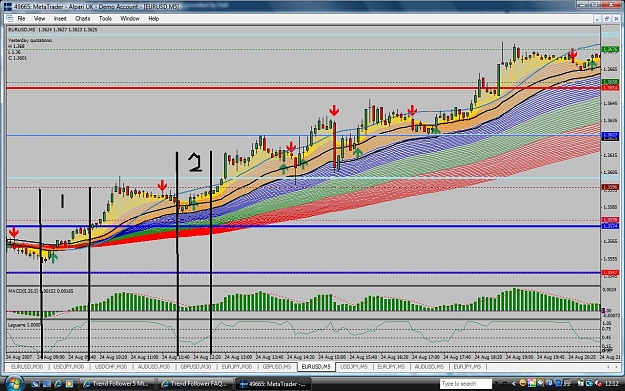Click the 1.3615 price scale label

pos(611,155)
